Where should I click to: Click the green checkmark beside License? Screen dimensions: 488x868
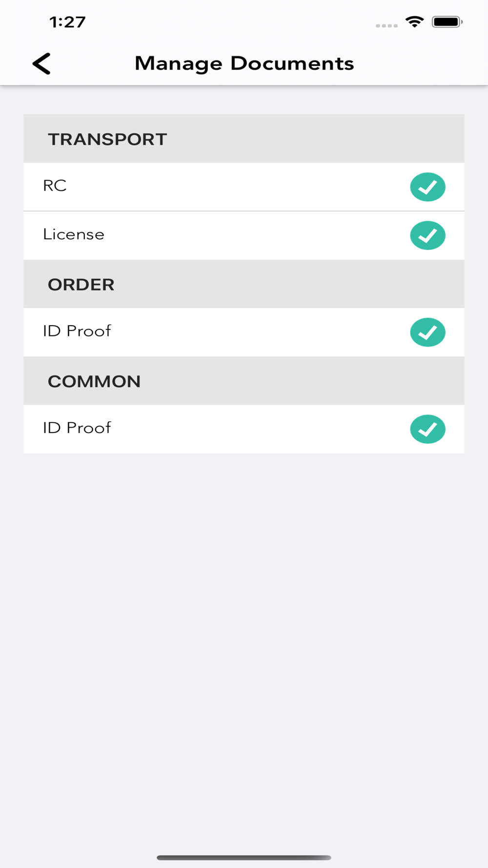coord(427,235)
